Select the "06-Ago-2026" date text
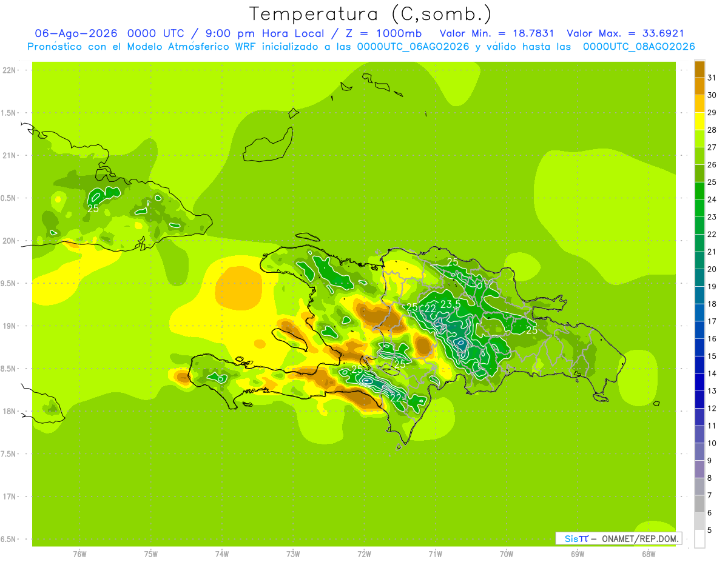 click(x=75, y=33)
